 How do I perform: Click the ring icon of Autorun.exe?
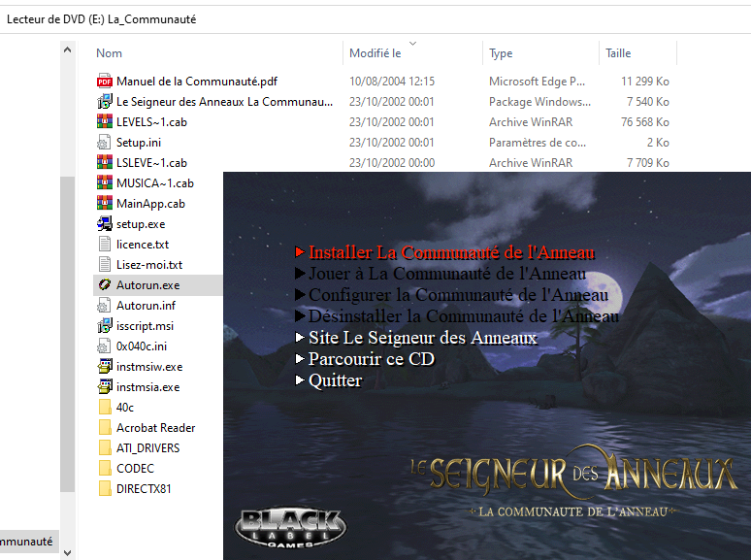click(105, 285)
